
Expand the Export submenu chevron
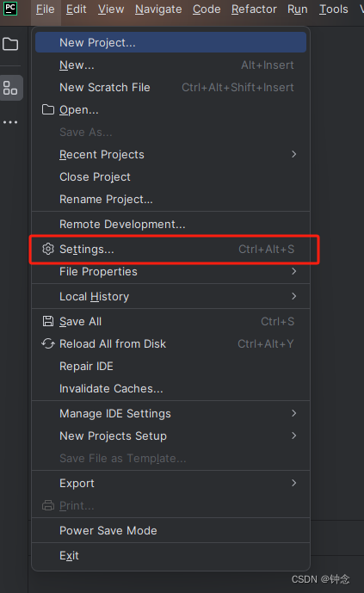pos(293,483)
